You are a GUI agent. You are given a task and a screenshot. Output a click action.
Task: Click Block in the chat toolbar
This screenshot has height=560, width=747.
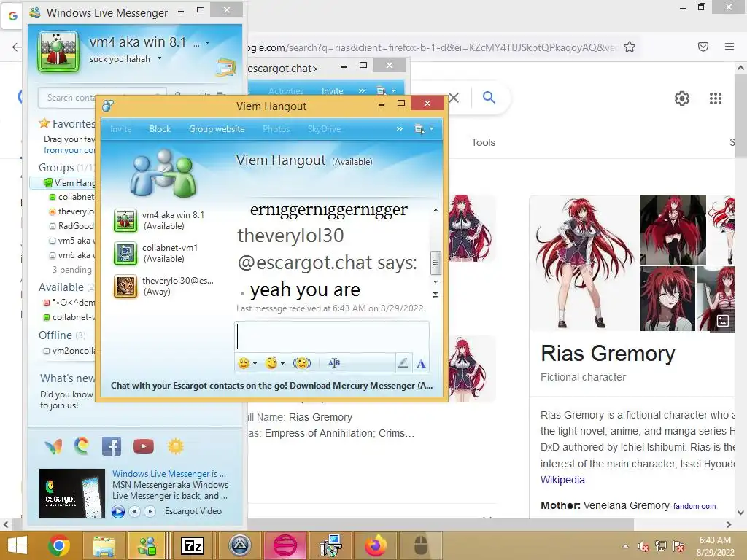point(160,129)
